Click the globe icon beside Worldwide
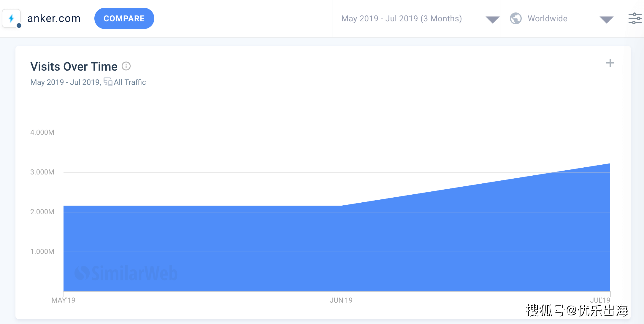The image size is (644, 324). (x=515, y=18)
